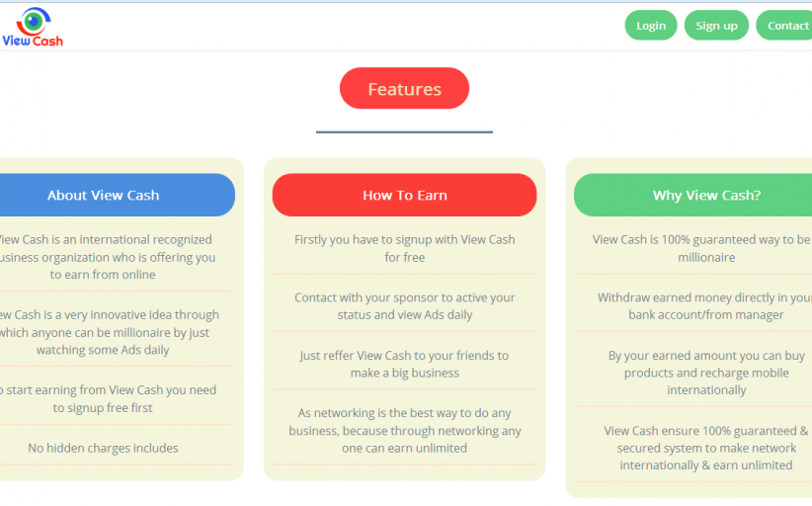Click the 'No hidden charges includes' item
This screenshot has height=506, width=812.
104,449
